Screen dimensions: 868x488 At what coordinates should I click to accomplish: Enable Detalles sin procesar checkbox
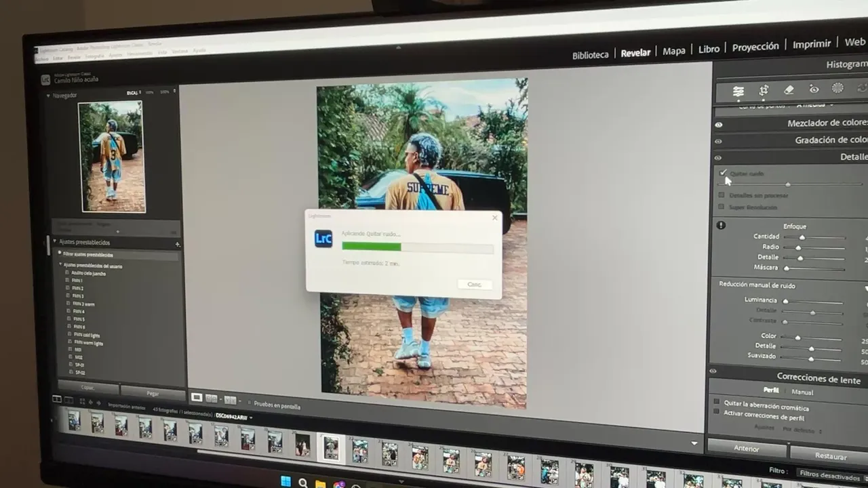pyautogui.click(x=722, y=195)
